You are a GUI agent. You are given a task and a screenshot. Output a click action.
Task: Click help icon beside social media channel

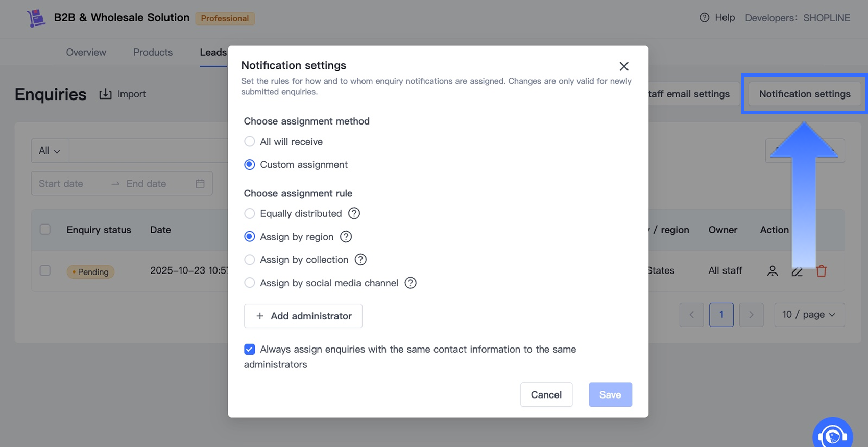coord(411,283)
